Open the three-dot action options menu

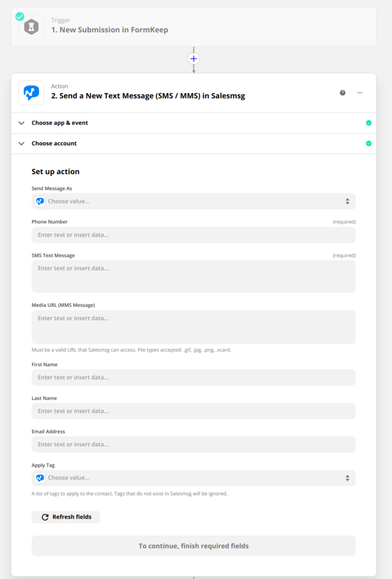coord(360,93)
